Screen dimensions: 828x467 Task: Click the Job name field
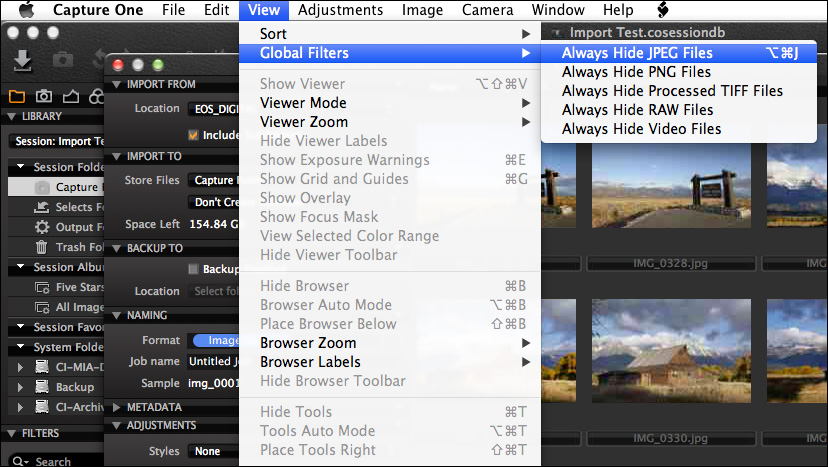213,361
